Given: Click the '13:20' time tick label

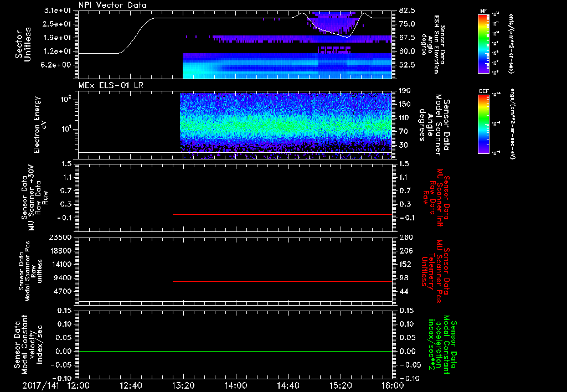Looking at the screenshot, I should pyautogui.click(x=183, y=386).
